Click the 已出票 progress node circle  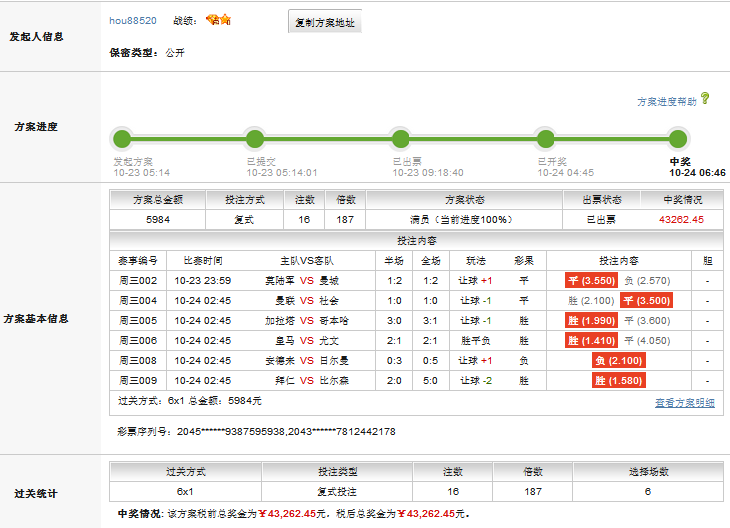(x=400, y=138)
